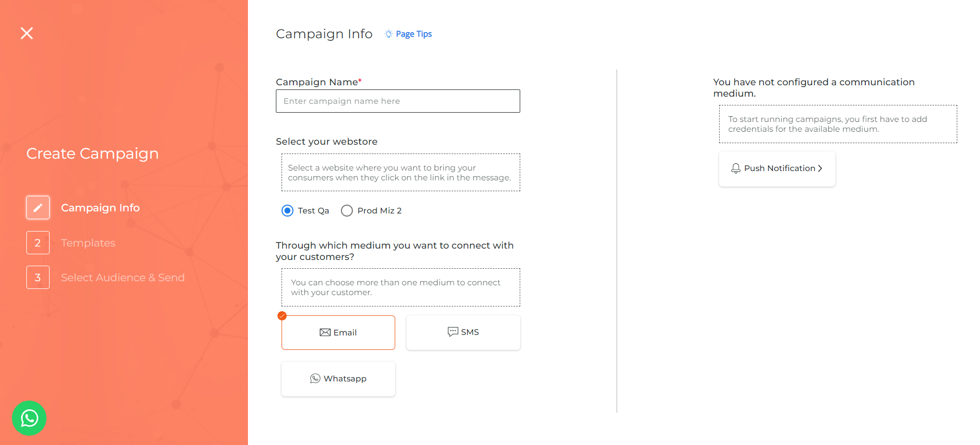Expand Push Notification via chevron arrow
Viewport: 980px width, 445px height.
[820, 168]
